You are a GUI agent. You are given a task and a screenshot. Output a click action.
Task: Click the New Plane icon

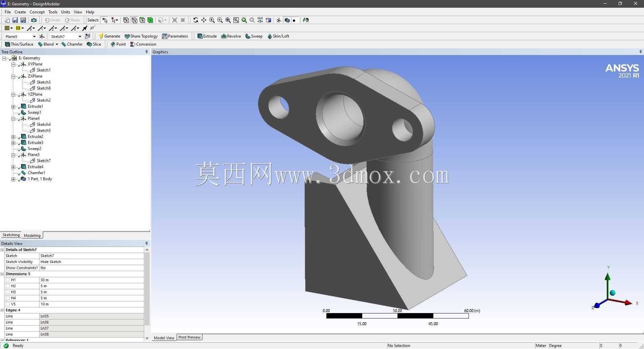[x=42, y=36]
